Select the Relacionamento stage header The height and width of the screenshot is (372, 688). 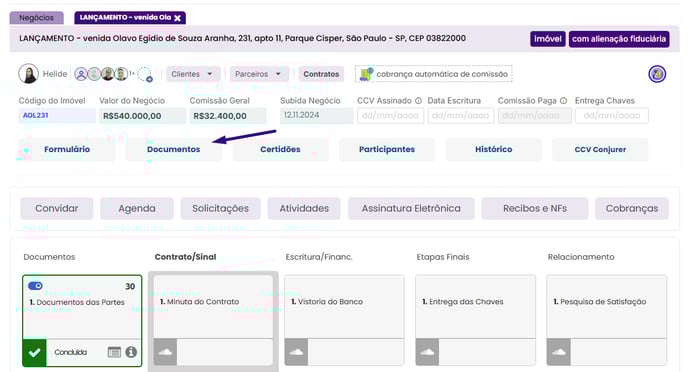coord(581,257)
